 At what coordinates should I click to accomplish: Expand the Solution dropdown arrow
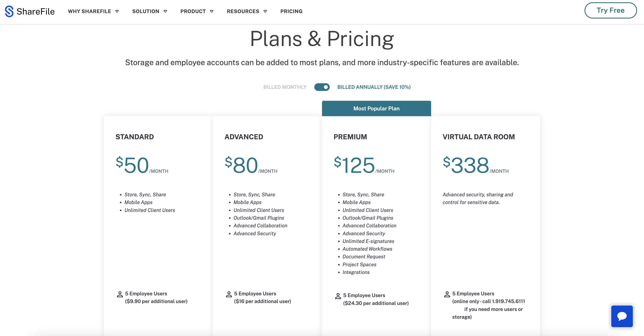(165, 11)
